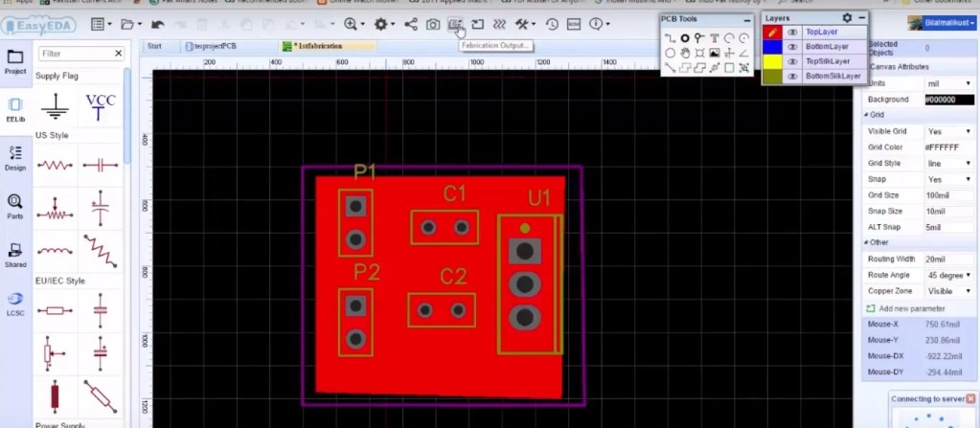Clear the library Filter field
The image size is (980, 428).
[118, 54]
